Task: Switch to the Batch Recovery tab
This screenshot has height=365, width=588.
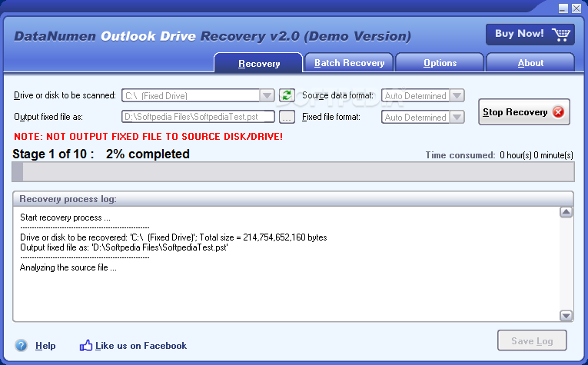Action: [349, 62]
